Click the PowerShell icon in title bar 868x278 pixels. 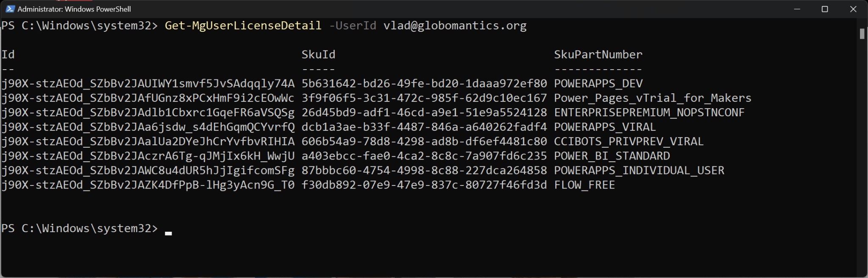(x=10, y=9)
